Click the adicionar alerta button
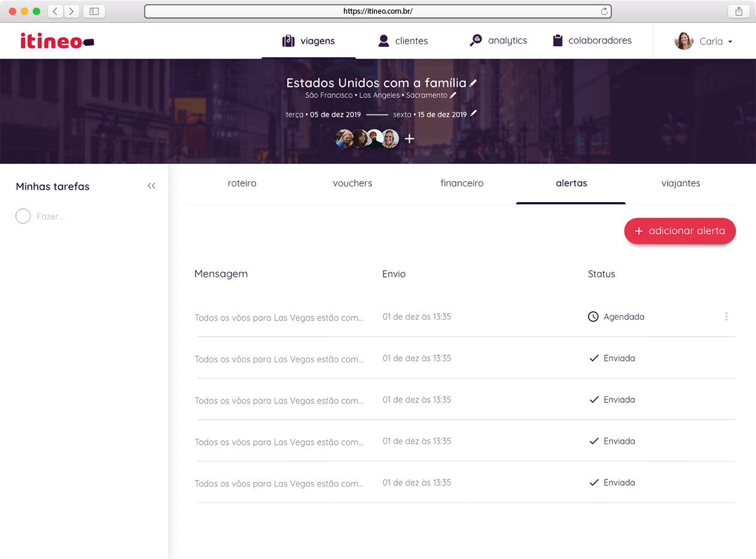Image resolution: width=756 pixels, height=559 pixels. click(680, 231)
